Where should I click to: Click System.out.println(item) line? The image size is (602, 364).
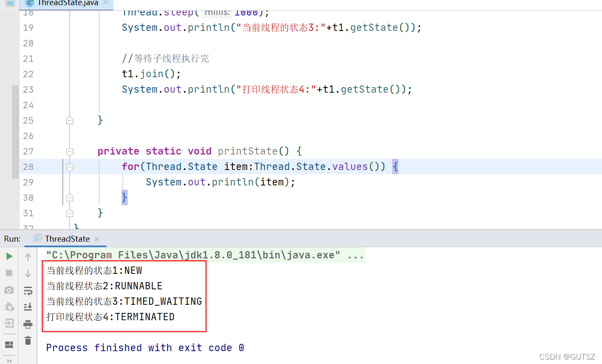220,182
